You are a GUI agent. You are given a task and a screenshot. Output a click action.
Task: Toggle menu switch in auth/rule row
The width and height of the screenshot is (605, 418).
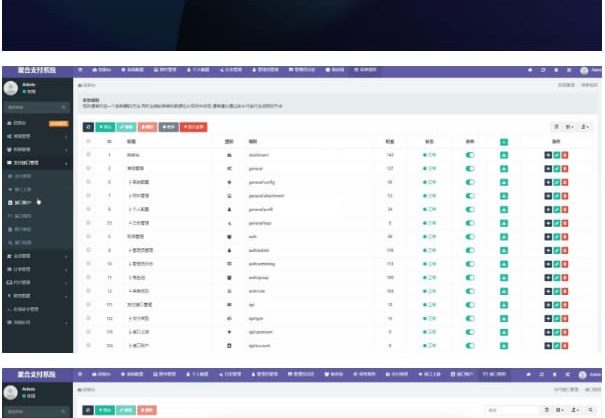pos(470,291)
